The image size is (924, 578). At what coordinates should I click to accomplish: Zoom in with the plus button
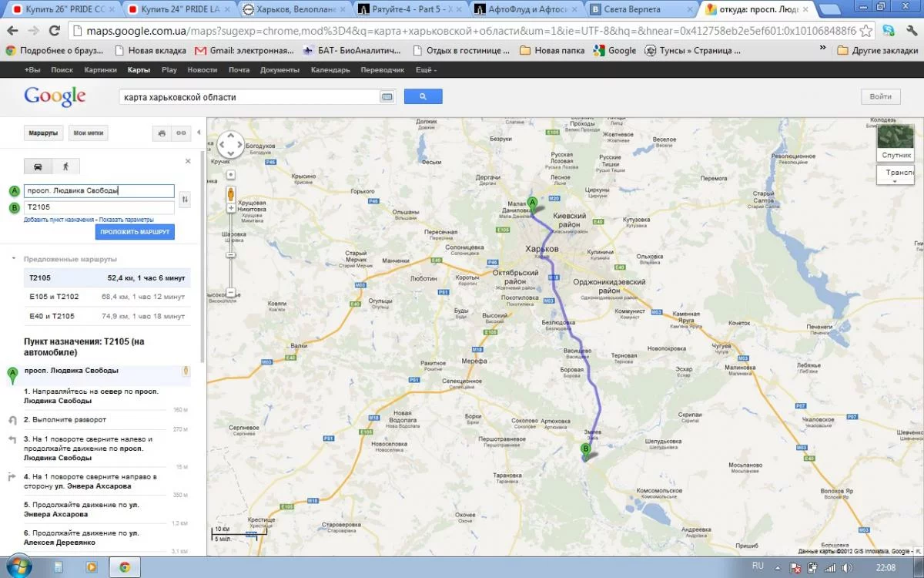(231, 208)
